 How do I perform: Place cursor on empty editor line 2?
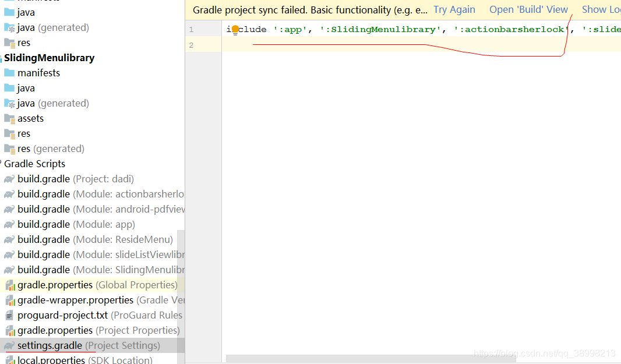[x=421, y=44]
